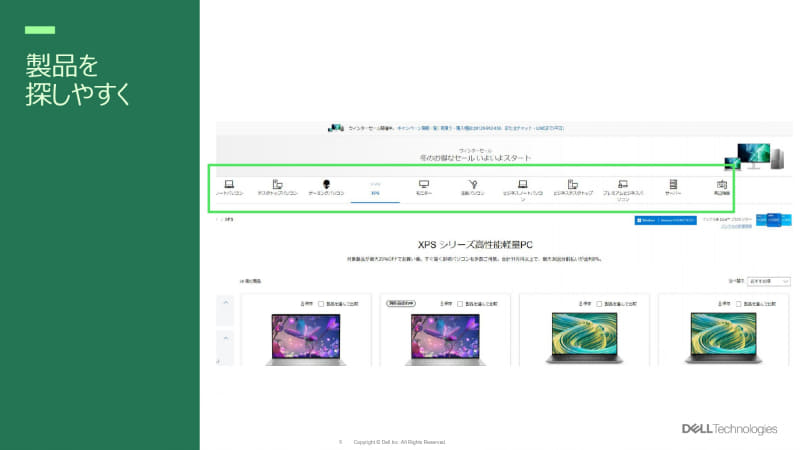The image size is (800, 450).
Task: Collapse the upper filter section chevron
Action: (x=226, y=303)
